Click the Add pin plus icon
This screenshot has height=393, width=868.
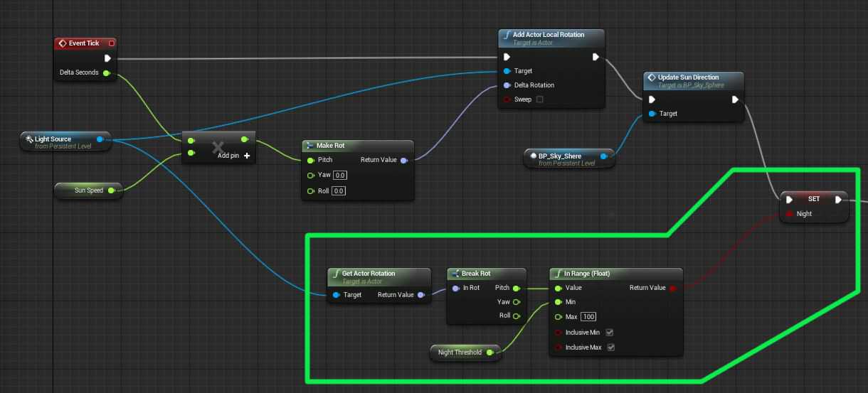247,156
